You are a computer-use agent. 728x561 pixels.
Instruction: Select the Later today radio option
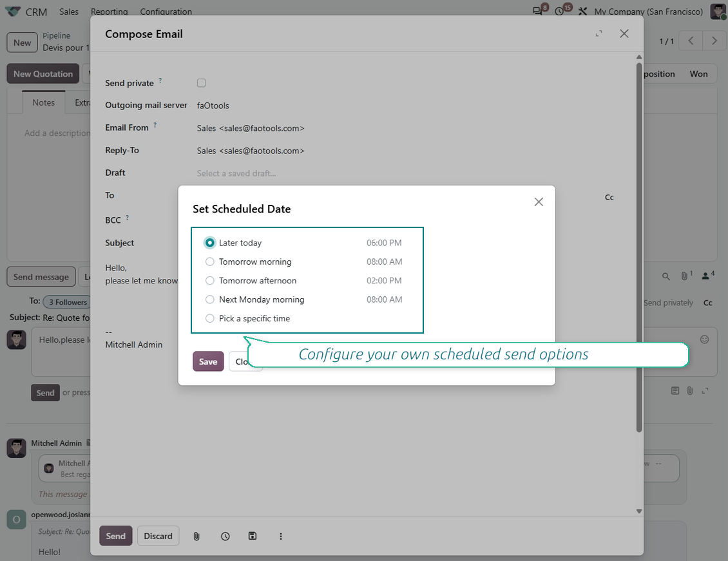[x=210, y=243]
